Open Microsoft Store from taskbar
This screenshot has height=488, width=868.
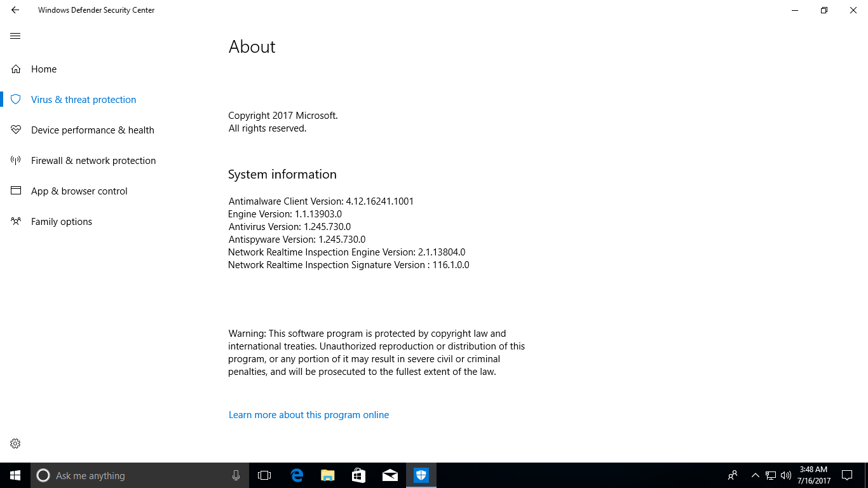point(358,475)
